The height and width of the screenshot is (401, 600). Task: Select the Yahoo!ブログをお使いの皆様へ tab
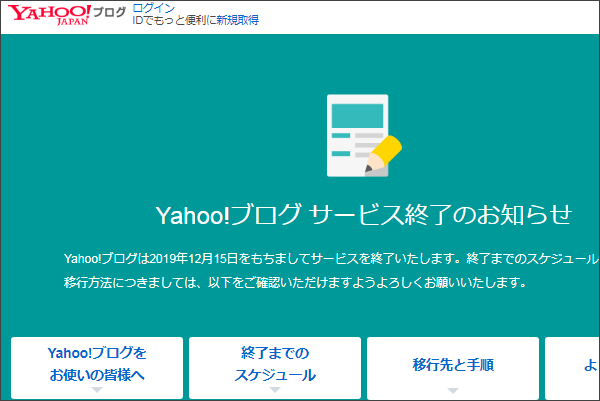click(97, 368)
